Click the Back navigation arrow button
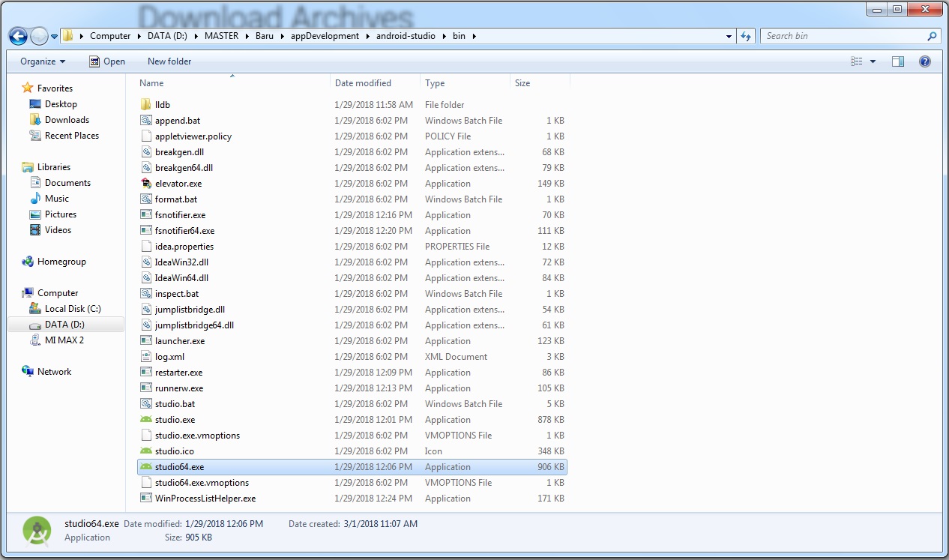The height and width of the screenshot is (560, 949). click(18, 36)
